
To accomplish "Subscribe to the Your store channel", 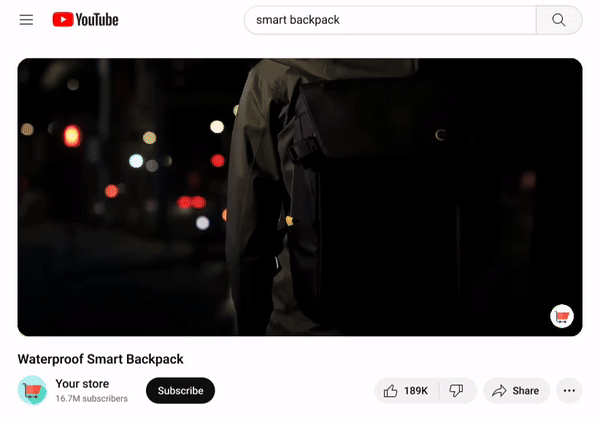I will pos(180,391).
